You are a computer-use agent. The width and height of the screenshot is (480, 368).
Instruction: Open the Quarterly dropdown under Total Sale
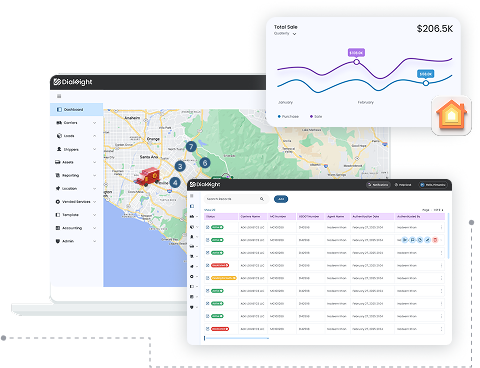pos(285,34)
